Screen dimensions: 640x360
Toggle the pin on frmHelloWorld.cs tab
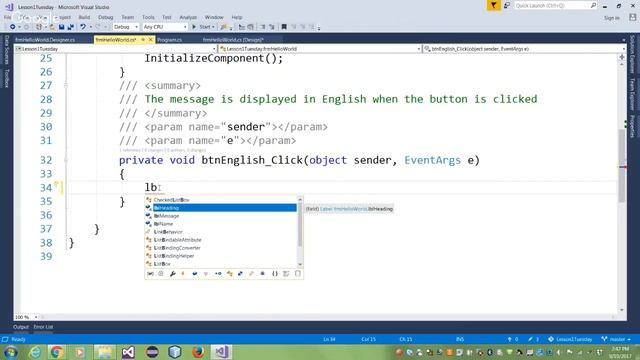point(143,40)
